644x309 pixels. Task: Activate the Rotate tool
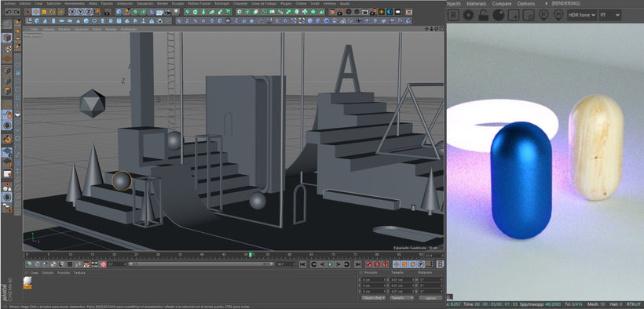click(52, 12)
